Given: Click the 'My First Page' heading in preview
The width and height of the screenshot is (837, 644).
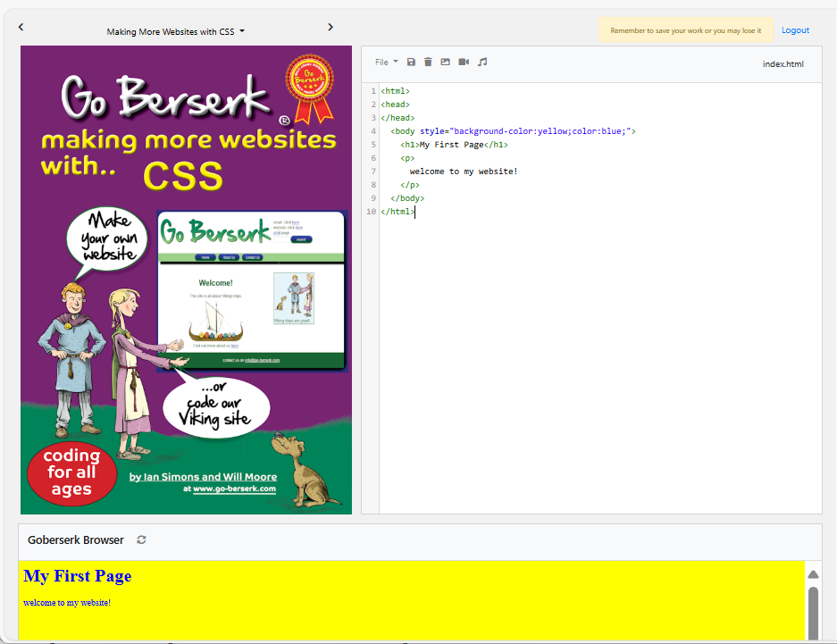Looking at the screenshot, I should [x=78, y=576].
